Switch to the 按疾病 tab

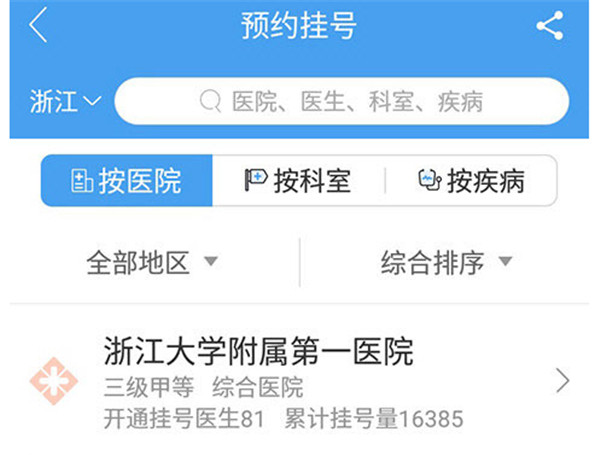[x=471, y=181]
